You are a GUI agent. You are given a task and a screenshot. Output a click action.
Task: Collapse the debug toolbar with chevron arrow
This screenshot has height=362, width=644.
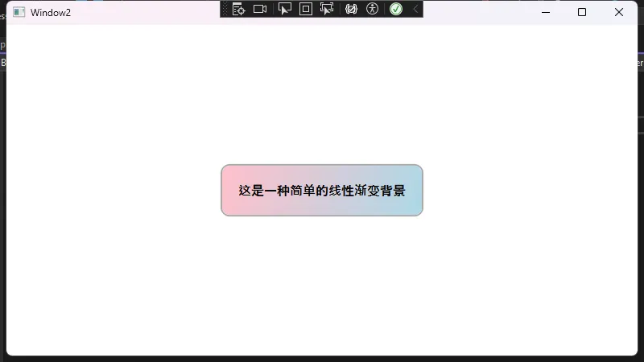(415, 9)
